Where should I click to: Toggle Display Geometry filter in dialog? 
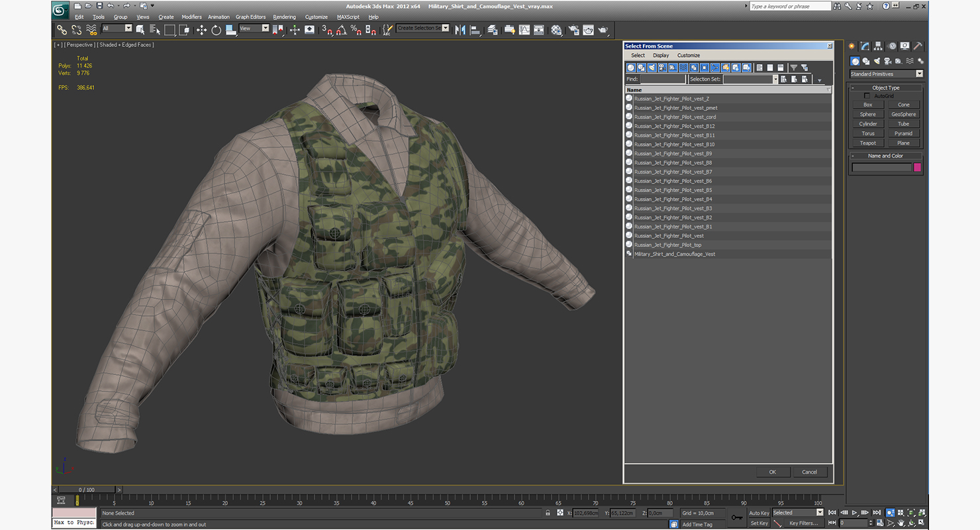coord(631,68)
